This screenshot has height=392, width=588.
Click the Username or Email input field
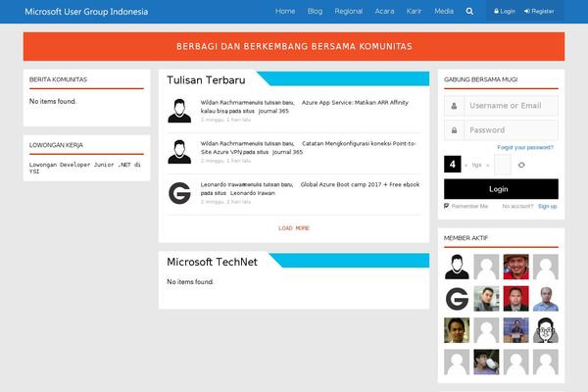click(511, 106)
